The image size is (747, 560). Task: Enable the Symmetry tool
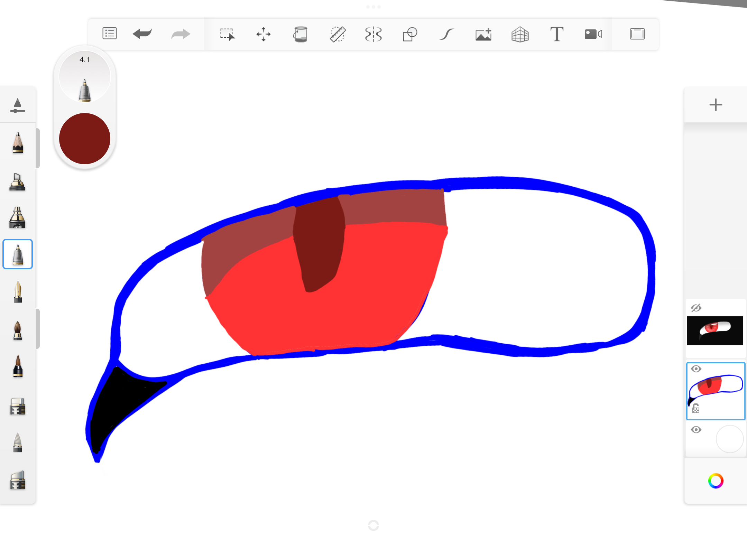click(373, 34)
